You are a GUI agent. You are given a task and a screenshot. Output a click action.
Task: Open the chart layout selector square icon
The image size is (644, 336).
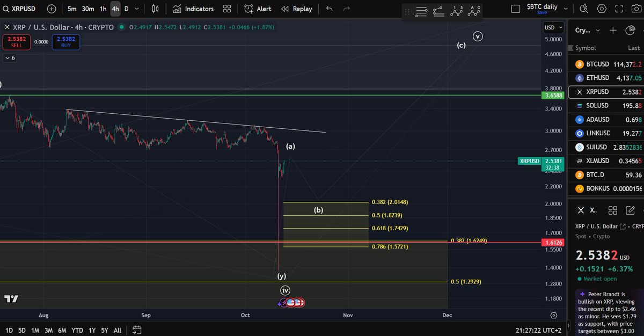(516, 9)
